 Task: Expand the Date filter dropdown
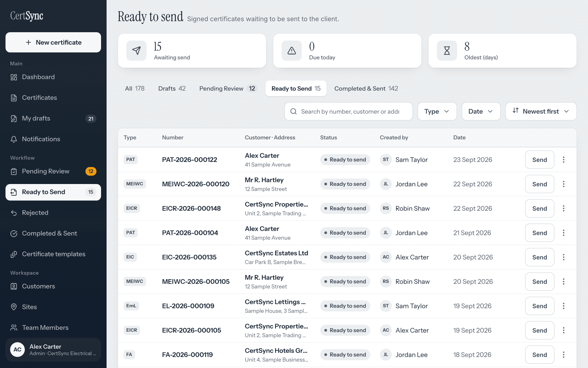481,111
